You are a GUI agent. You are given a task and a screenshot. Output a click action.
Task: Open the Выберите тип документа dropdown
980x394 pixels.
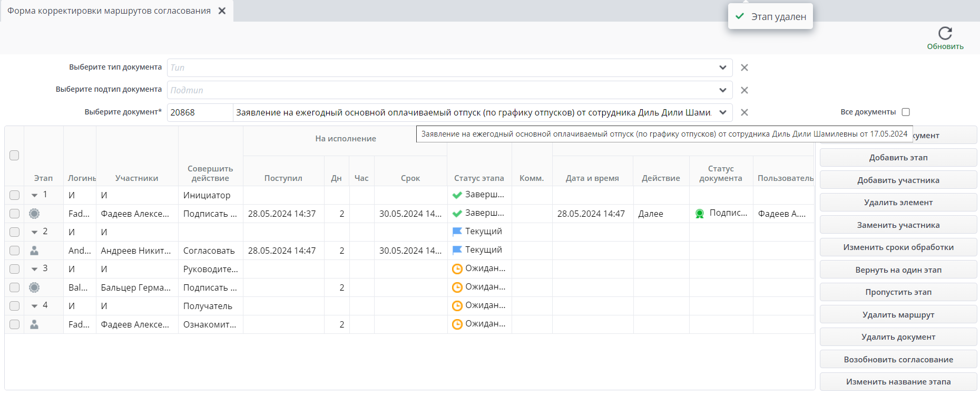(x=722, y=68)
